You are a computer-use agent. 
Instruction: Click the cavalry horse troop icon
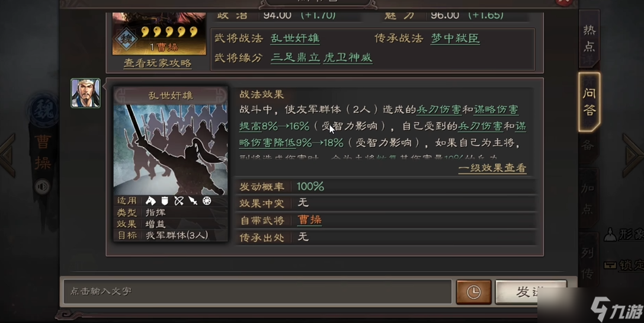(150, 200)
